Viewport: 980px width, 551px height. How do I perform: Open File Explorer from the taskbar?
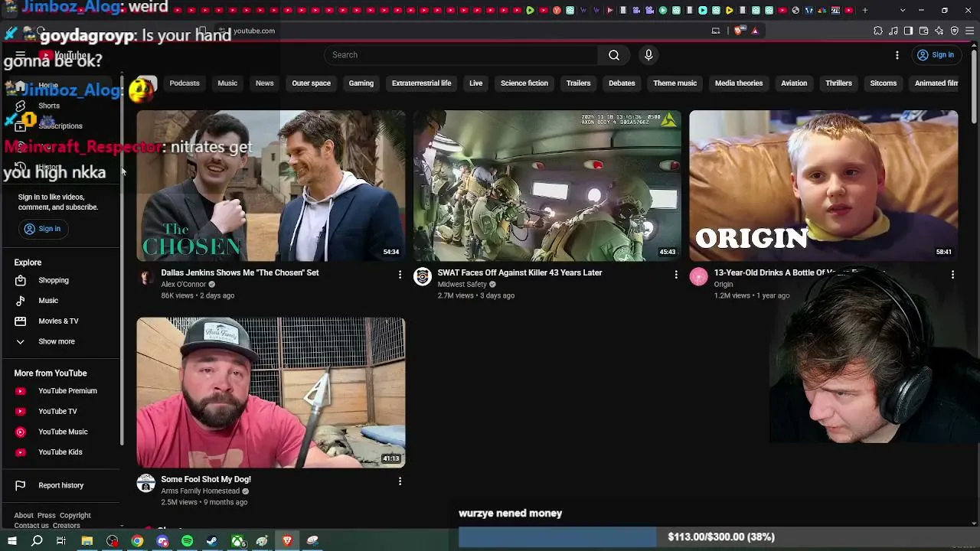tap(87, 541)
